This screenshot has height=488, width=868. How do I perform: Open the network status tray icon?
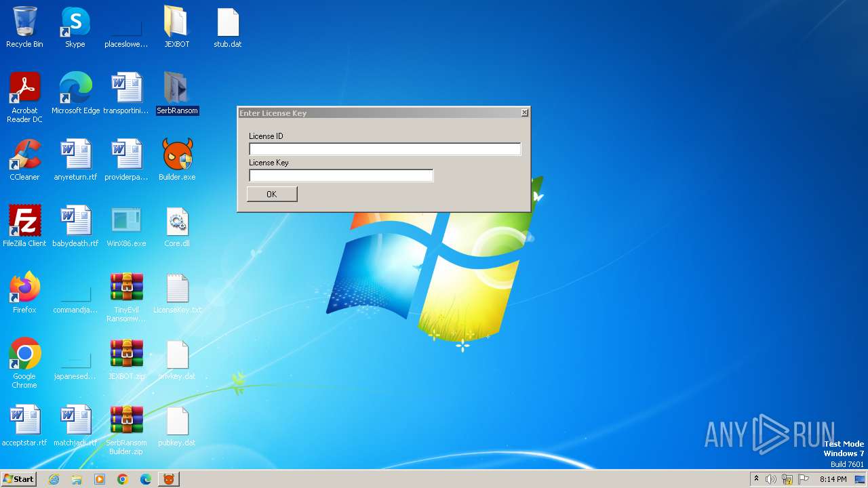coord(787,479)
